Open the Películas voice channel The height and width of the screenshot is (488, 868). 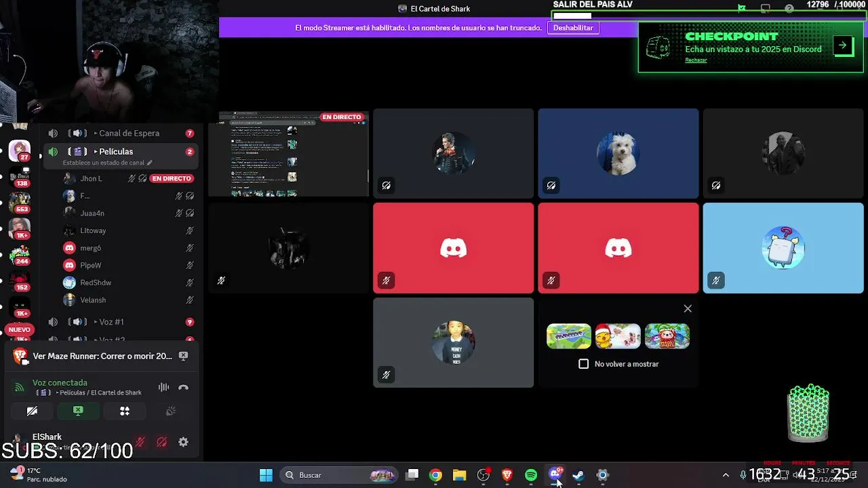121,152
